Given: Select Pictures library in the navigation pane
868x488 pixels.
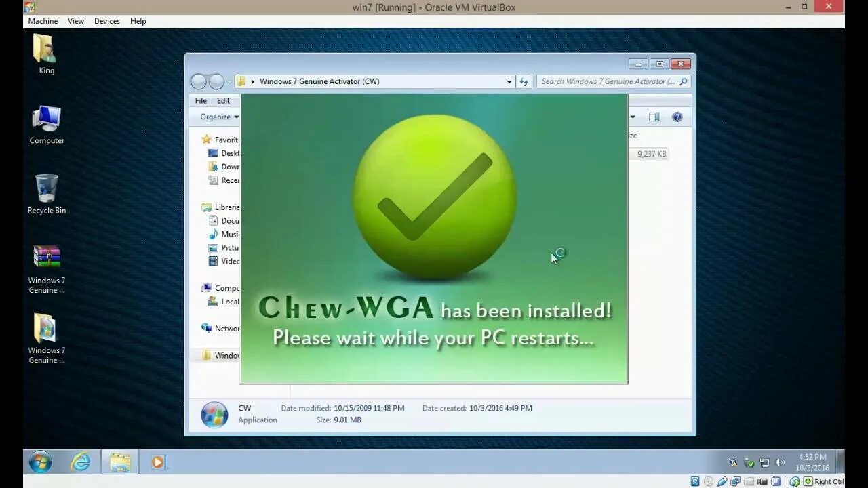Looking at the screenshot, I should pos(224,248).
